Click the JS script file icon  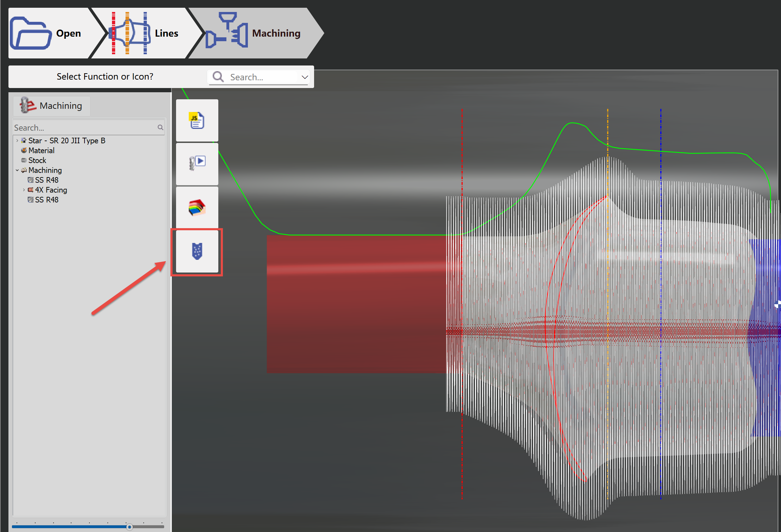point(197,120)
